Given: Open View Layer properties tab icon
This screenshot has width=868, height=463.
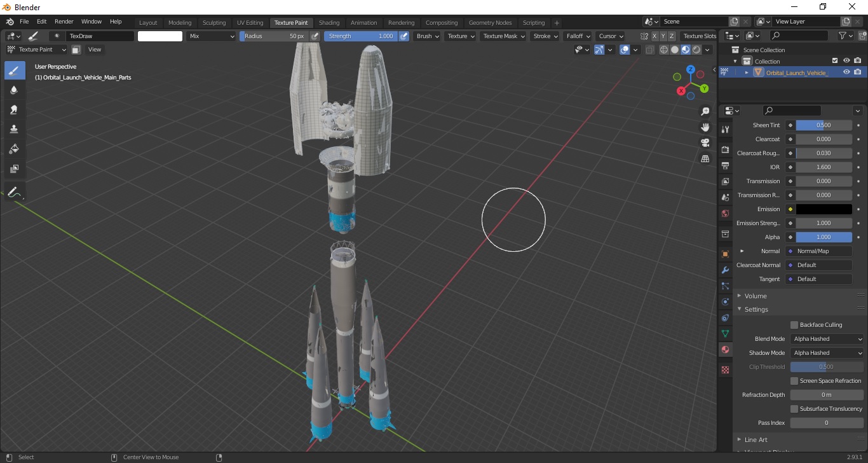Looking at the screenshot, I should tap(725, 182).
